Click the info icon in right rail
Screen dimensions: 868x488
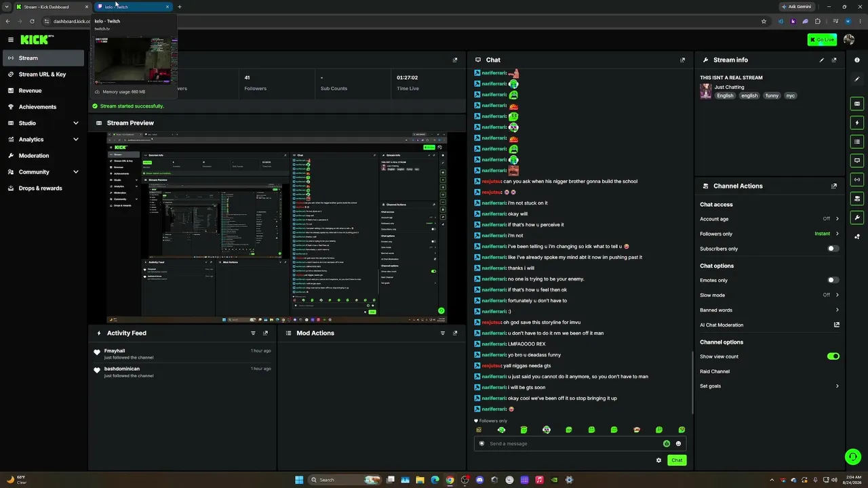pyautogui.click(x=857, y=60)
